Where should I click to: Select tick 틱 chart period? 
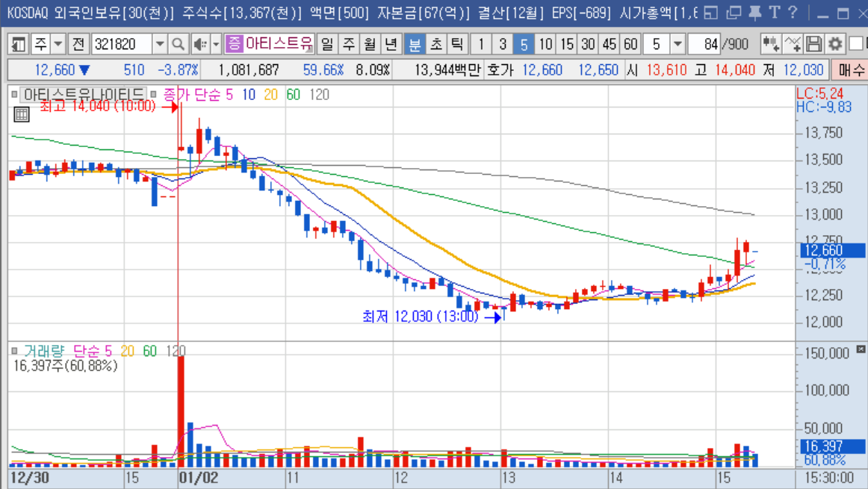point(457,44)
